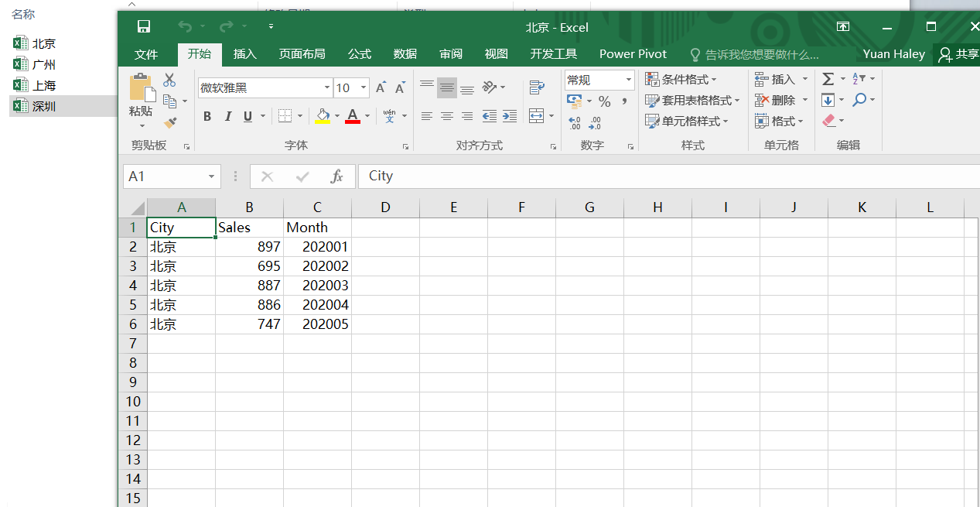
Task: Toggle bold formatting
Action: 207,116
